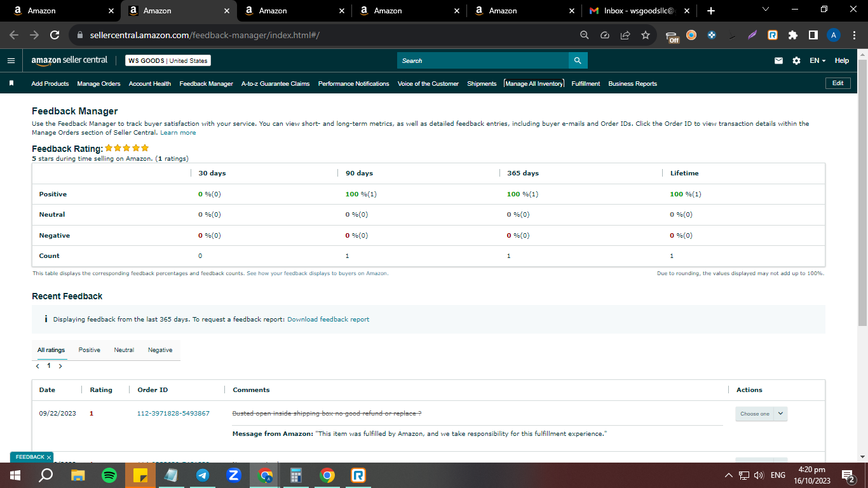Select the All ratings tab
Viewport: 868px width, 488px height.
pos(51,350)
